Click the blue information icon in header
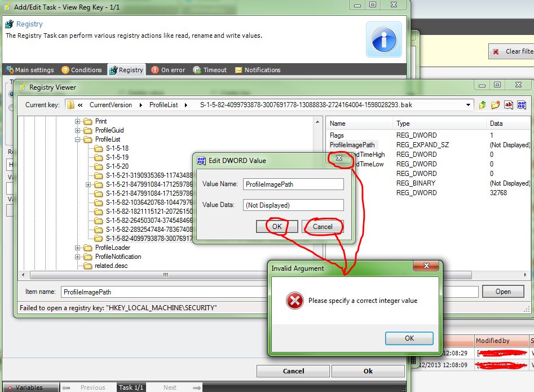534x392 pixels. point(384,39)
